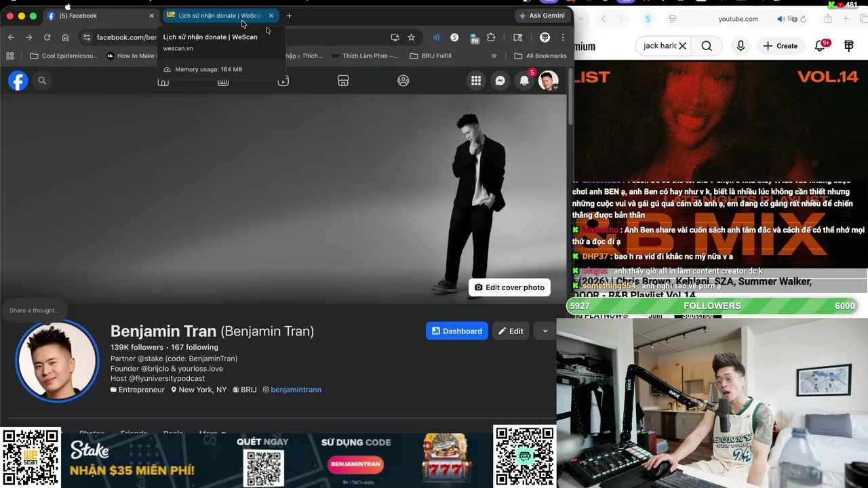Screen dimensions: 868x488
Task: Click the Benjamin Tran profile picture
Action: tap(57, 361)
